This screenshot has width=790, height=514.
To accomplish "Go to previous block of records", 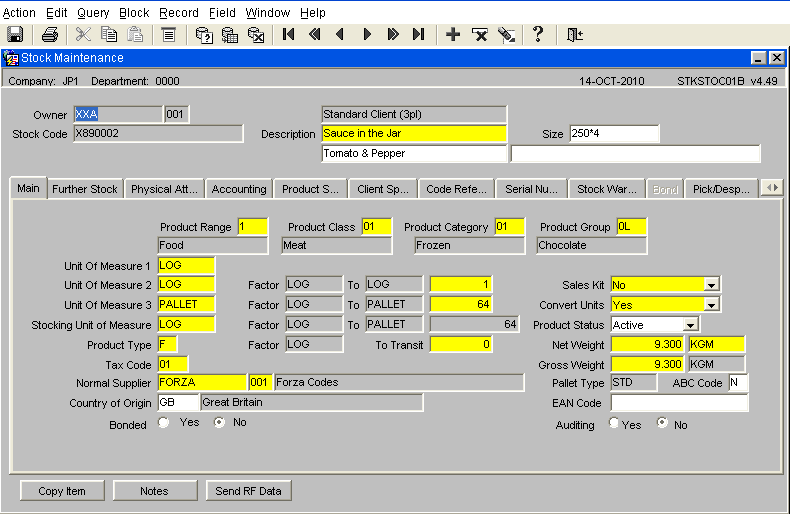I will tap(315, 34).
